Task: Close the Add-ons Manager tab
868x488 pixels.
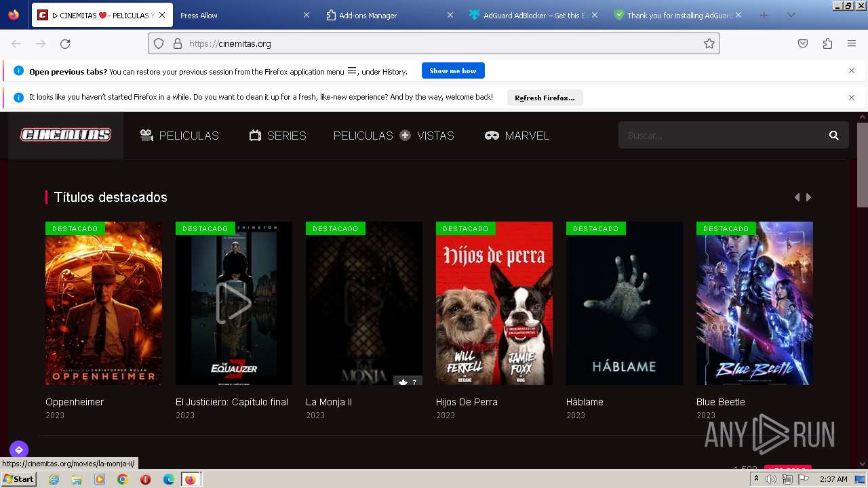Action: click(x=450, y=15)
